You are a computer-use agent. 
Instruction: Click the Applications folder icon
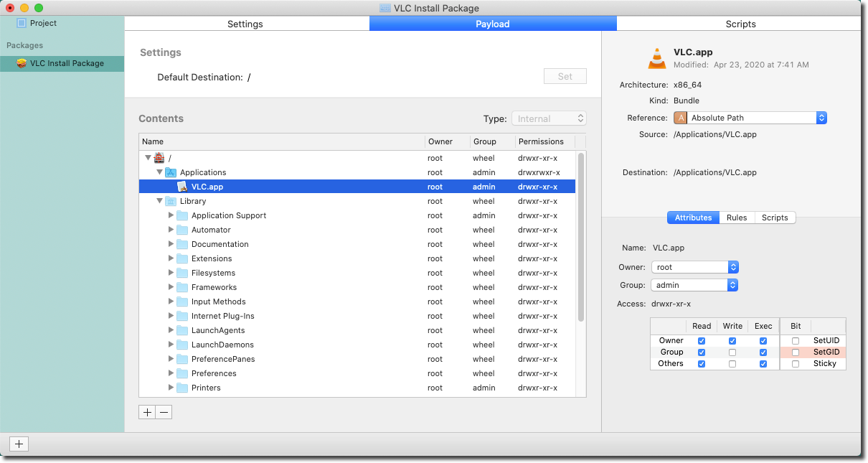click(171, 172)
